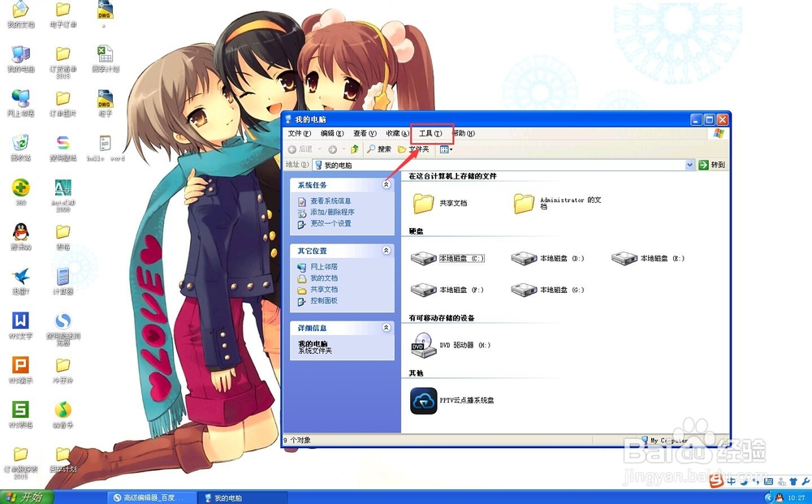Click the Sogou account person icon
This screenshot has width=812, height=504.
(781, 482)
